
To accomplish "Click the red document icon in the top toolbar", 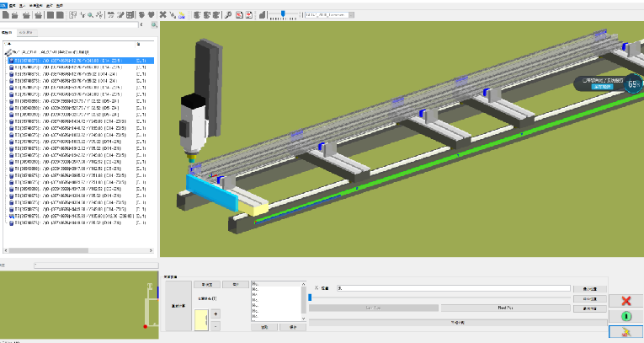I will coord(239,14).
